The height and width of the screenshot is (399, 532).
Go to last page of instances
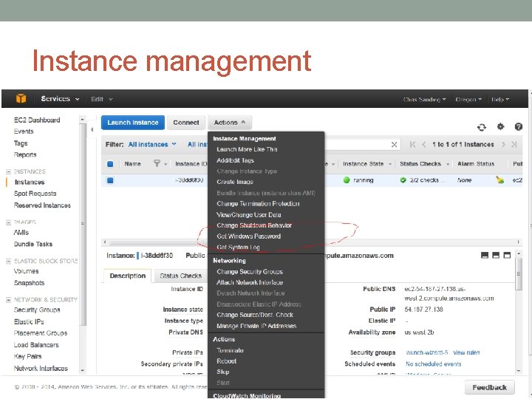click(514, 145)
